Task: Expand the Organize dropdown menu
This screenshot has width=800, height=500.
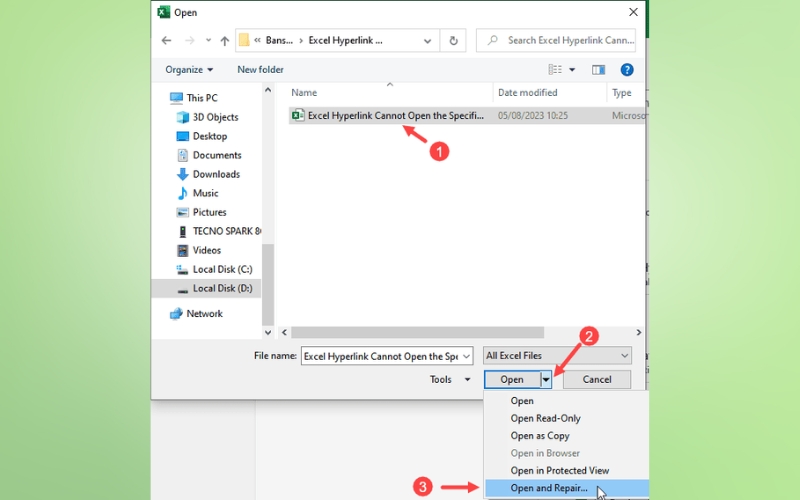Action: [189, 70]
